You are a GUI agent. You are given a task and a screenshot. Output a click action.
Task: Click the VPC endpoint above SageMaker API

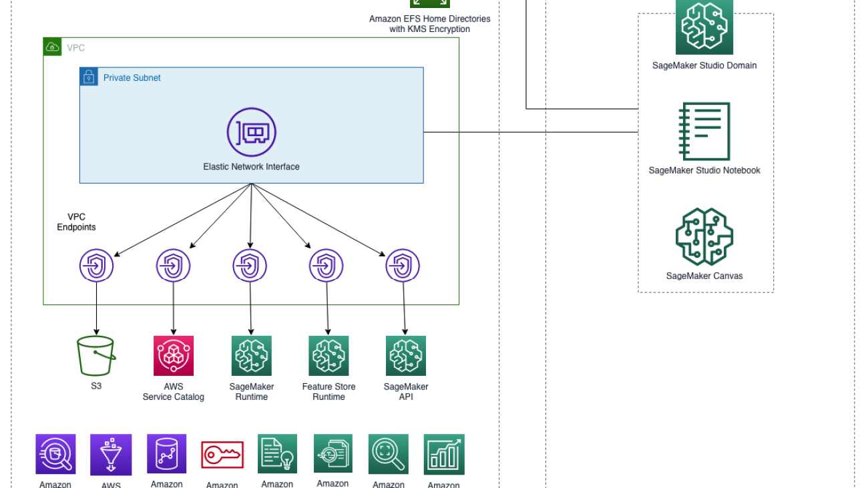[x=403, y=266]
